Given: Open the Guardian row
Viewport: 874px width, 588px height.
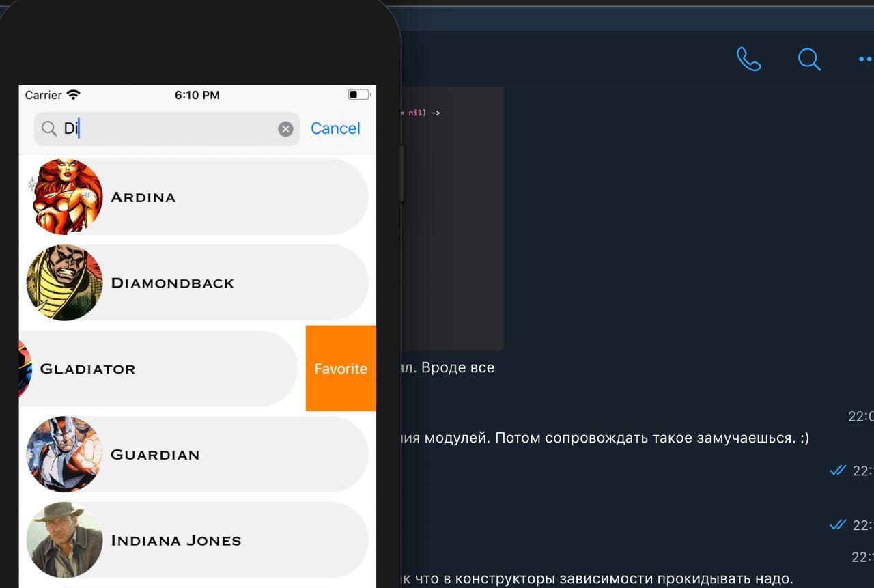Looking at the screenshot, I should pyautogui.click(x=197, y=454).
